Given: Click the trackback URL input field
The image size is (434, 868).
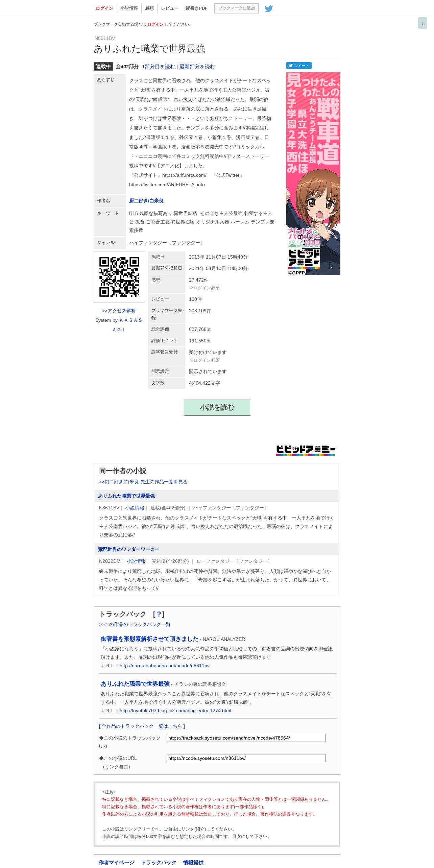Looking at the screenshot, I should (246, 738).
